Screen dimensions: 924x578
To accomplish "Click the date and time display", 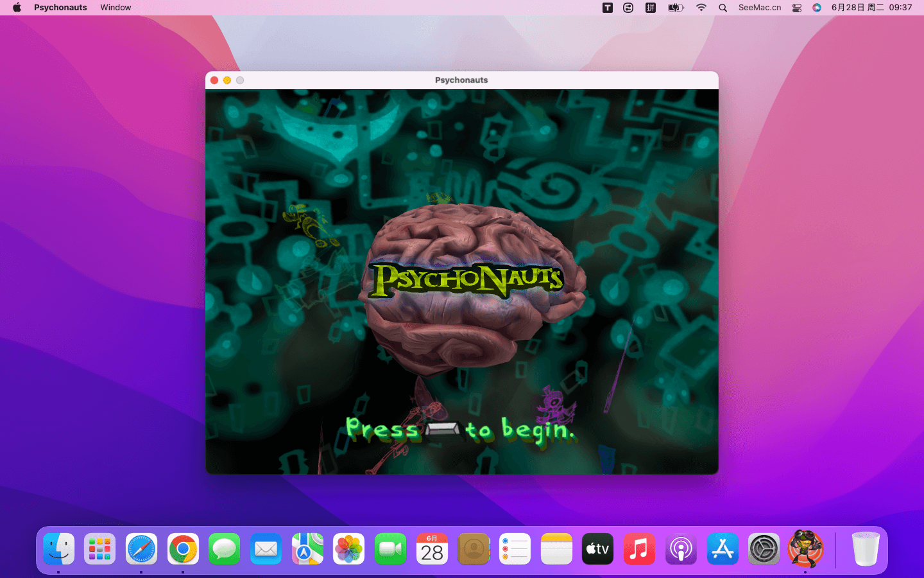I will [x=871, y=8].
